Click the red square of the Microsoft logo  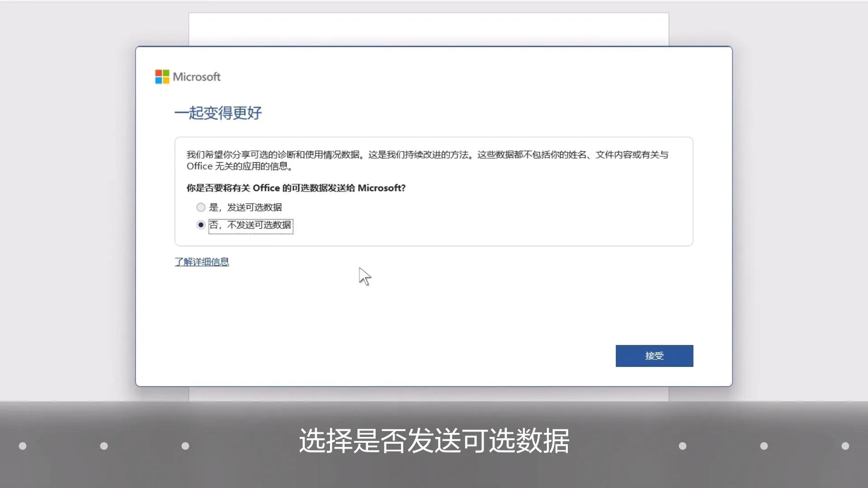[158, 73]
